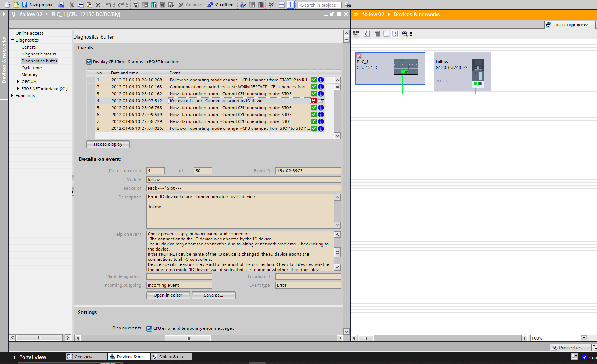Image resolution: width=597 pixels, height=364 pixels.
Task: Click the Undo arrow icon
Action: point(108,5)
